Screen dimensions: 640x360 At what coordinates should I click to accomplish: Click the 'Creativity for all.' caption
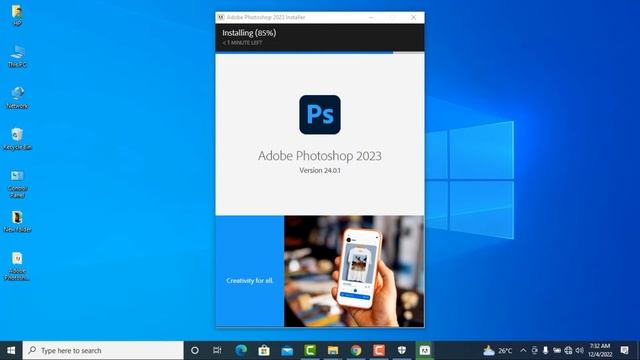coord(249,281)
